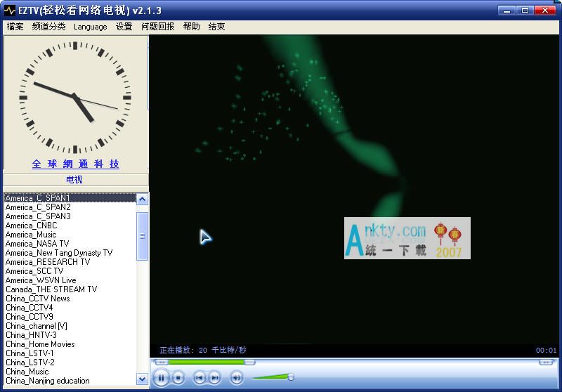The height and width of the screenshot is (392, 562).
Task: Open the 设置 settings menu
Action: (x=124, y=27)
